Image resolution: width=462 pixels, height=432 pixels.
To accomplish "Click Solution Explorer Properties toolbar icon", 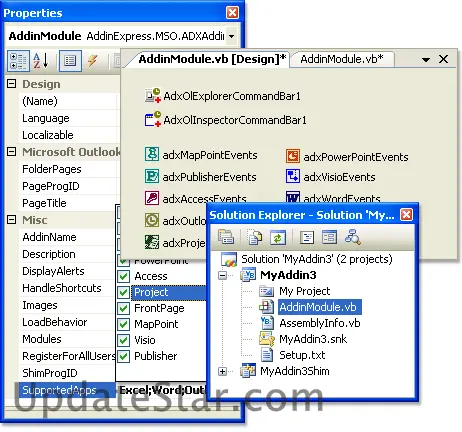I will pos(226,237).
